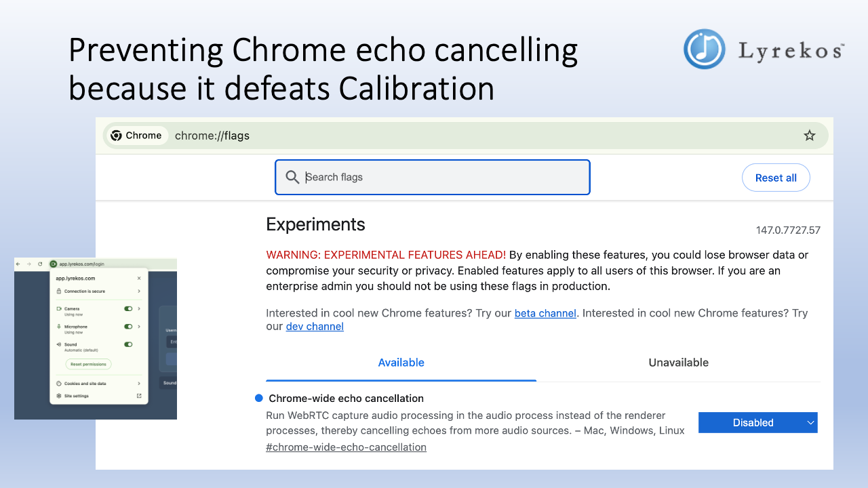Image resolution: width=868 pixels, height=488 pixels.
Task: Click the search magnifier icon in Search flags
Action: click(x=292, y=177)
